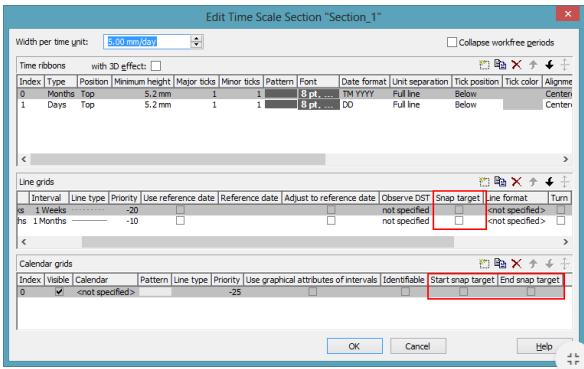Enable Start snap target checkbox

pyautogui.click(x=463, y=292)
